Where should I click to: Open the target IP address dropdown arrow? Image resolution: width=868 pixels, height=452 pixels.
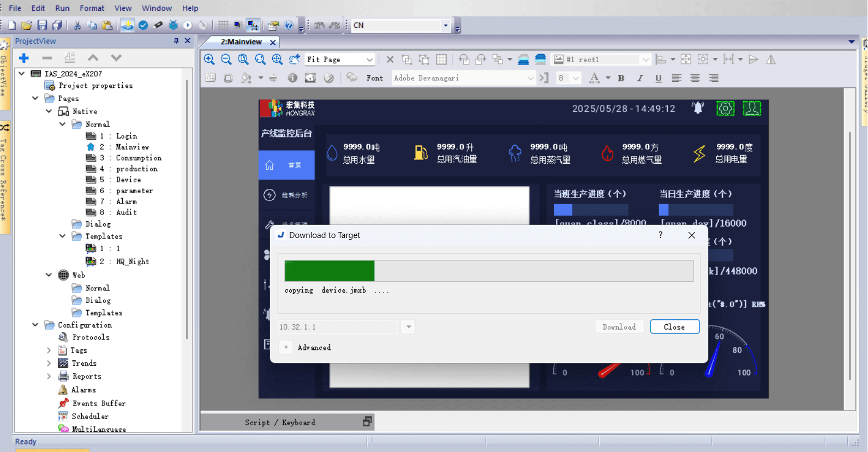tap(408, 327)
